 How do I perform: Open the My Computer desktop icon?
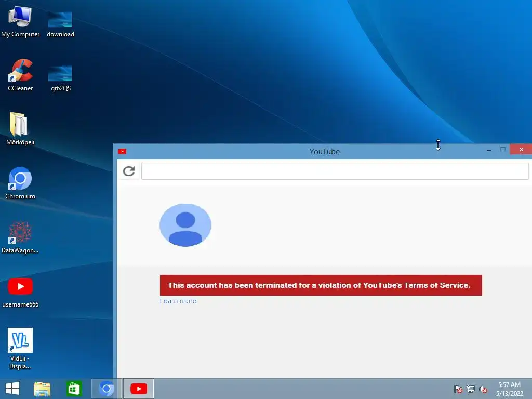pos(20,20)
